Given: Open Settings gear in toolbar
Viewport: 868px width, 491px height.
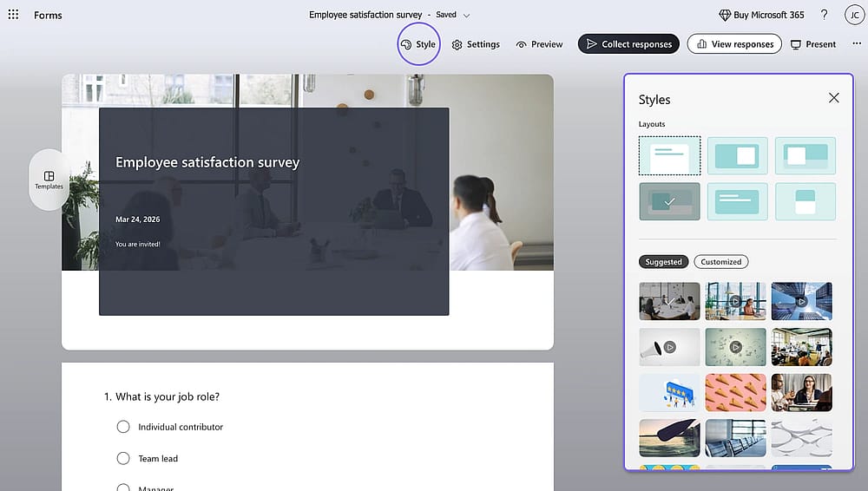Looking at the screenshot, I should [x=457, y=44].
